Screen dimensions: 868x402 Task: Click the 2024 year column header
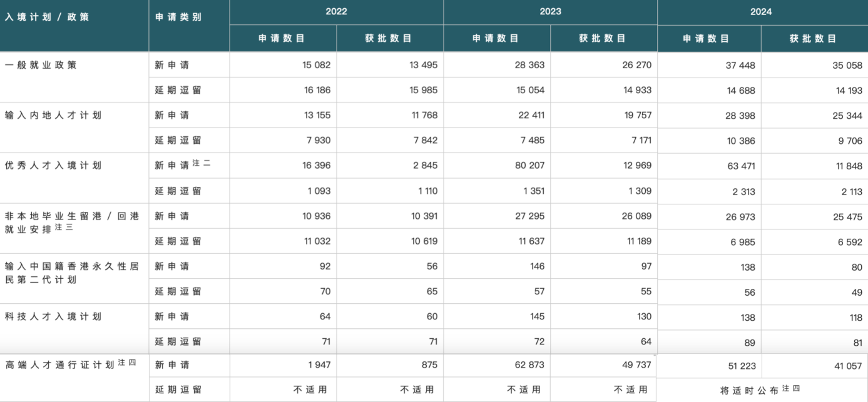[761, 11]
